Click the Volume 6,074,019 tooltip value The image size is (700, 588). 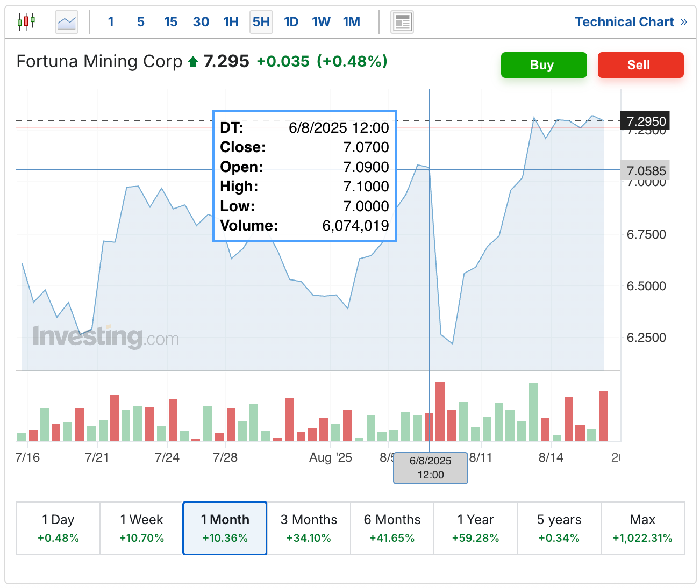tap(355, 226)
